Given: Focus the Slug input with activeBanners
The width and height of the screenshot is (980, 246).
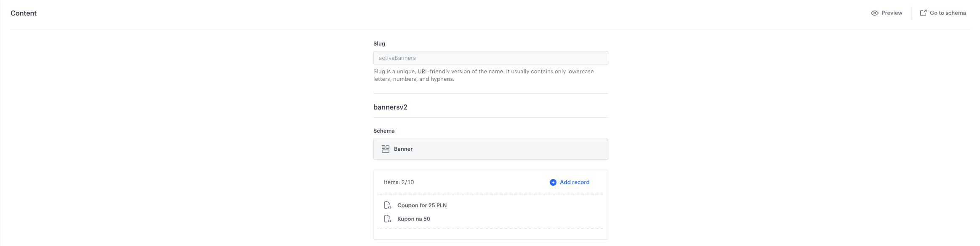Looking at the screenshot, I should pos(490,58).
